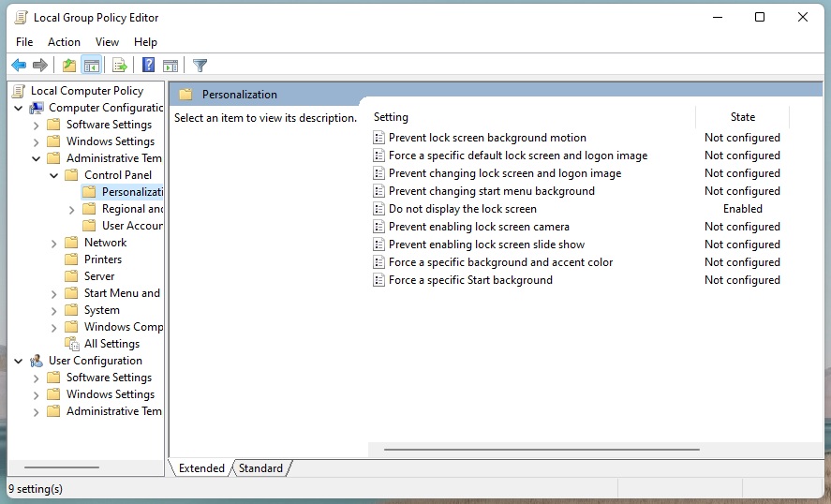The height and width of the screenshot is (504, 831).
Task: Click policy icon beside Prevent lock screen background motion
Action: pyautogui.click(x=378, y=138)
